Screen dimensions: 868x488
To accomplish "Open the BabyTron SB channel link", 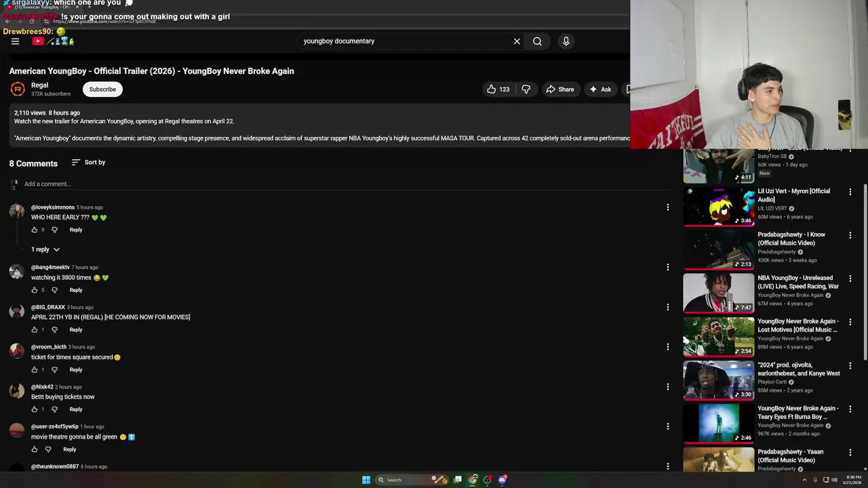I will tap(772, 157).
